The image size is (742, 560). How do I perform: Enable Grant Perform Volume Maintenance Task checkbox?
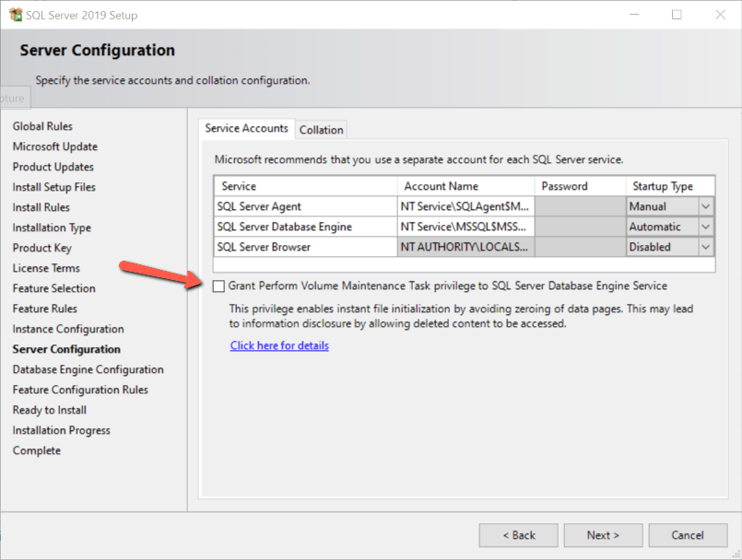pyautogui.click(x=218, y=286)
